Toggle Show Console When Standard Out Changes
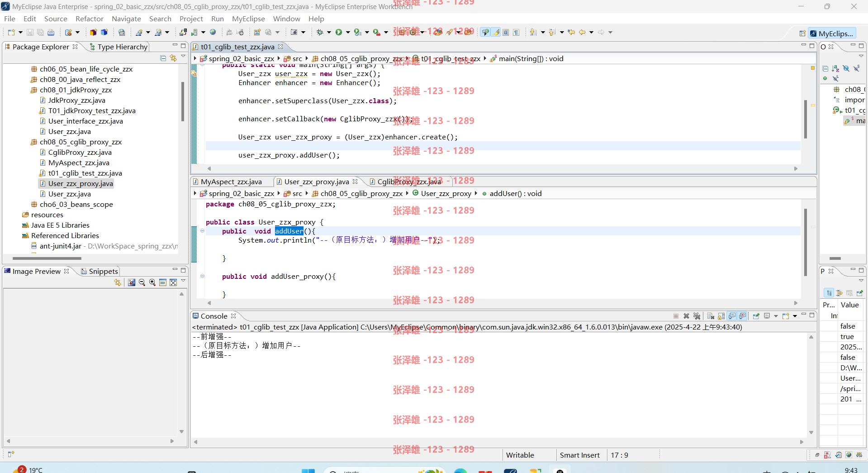This screenshot has width=868, height=473. tap(732, 316)
